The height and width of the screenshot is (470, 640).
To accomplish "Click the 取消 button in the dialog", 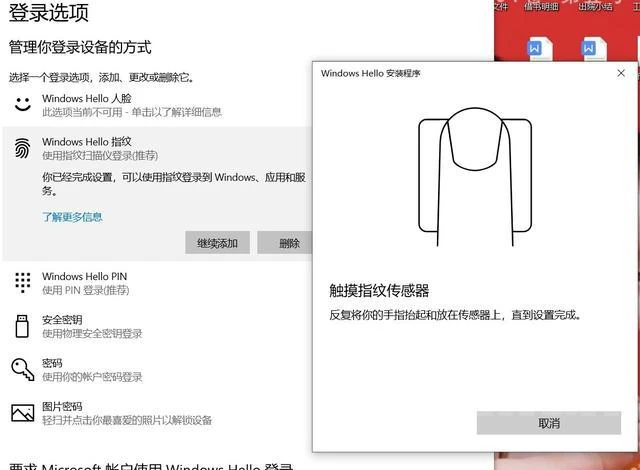I will coord(549,423).
